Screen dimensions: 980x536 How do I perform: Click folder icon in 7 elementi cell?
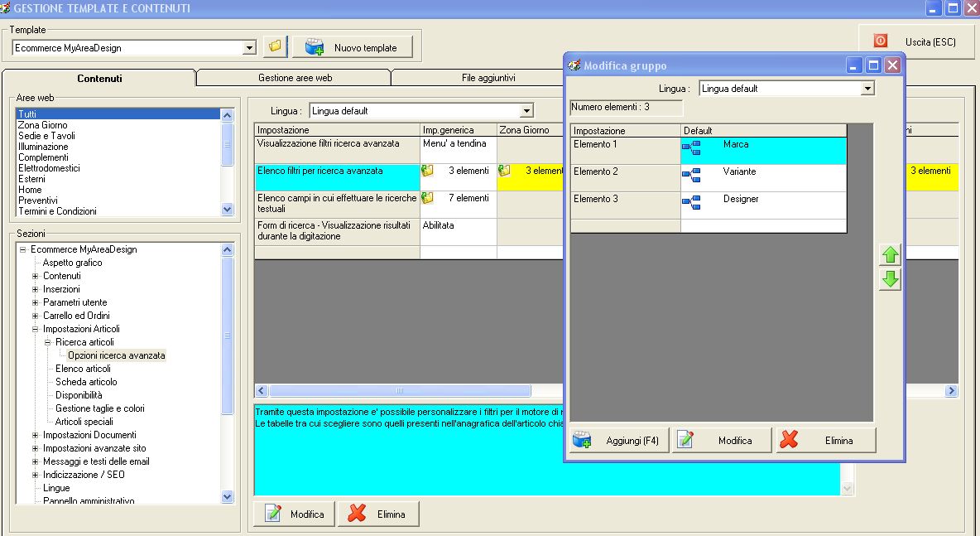[x=427, y=198]
